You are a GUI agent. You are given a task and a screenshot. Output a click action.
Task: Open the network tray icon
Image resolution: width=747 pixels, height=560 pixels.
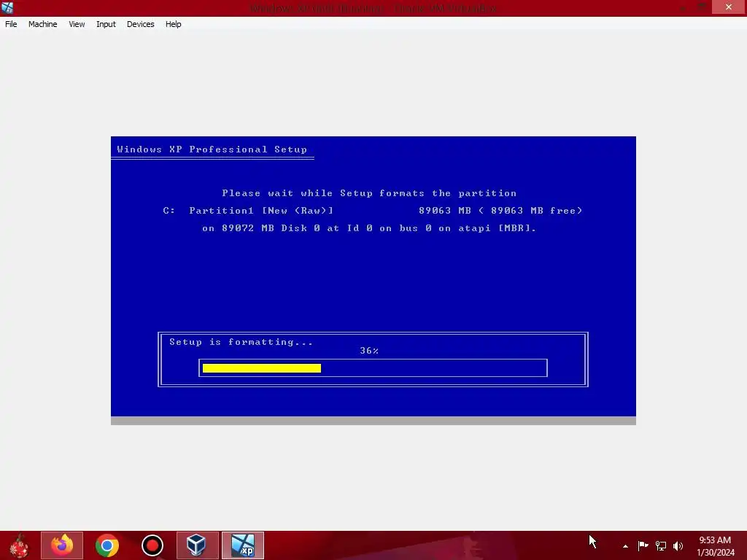[661, 545]
